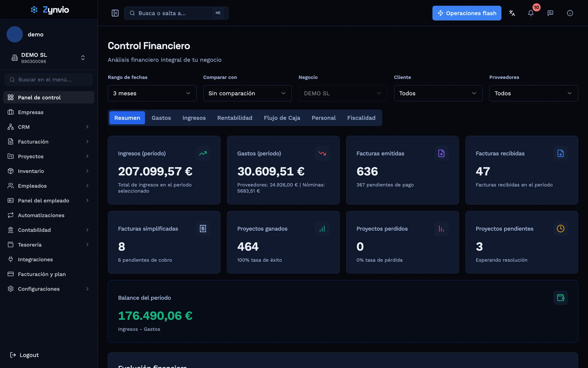
Task: Click the Facturas simplificadas receipt icon
Action: 203,229
